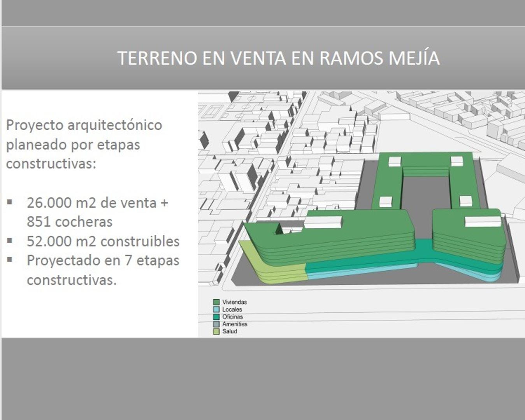Click the Salud lime green legend swatch
The width and height of the screenshot is (525, 420).
click(x=216, y=332)
